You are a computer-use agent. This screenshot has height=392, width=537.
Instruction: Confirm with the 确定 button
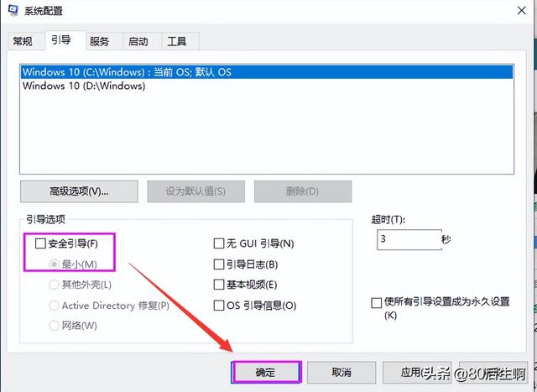coord(266,372)
